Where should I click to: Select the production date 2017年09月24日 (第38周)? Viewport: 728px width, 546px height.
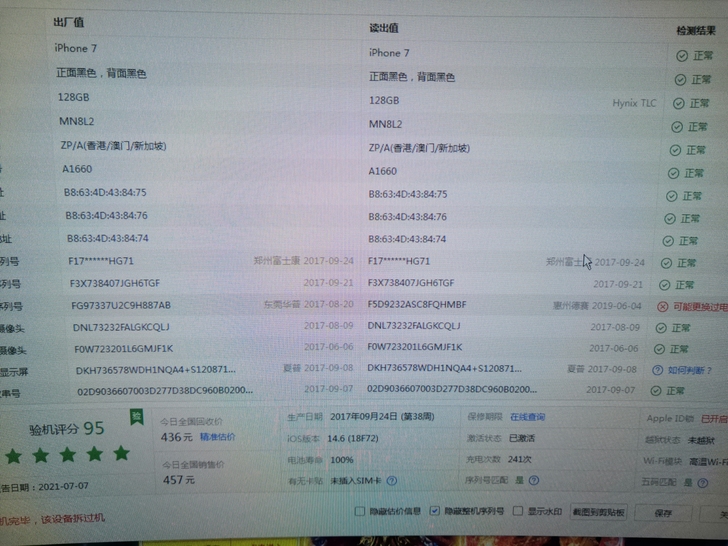(x=382, y=417)
